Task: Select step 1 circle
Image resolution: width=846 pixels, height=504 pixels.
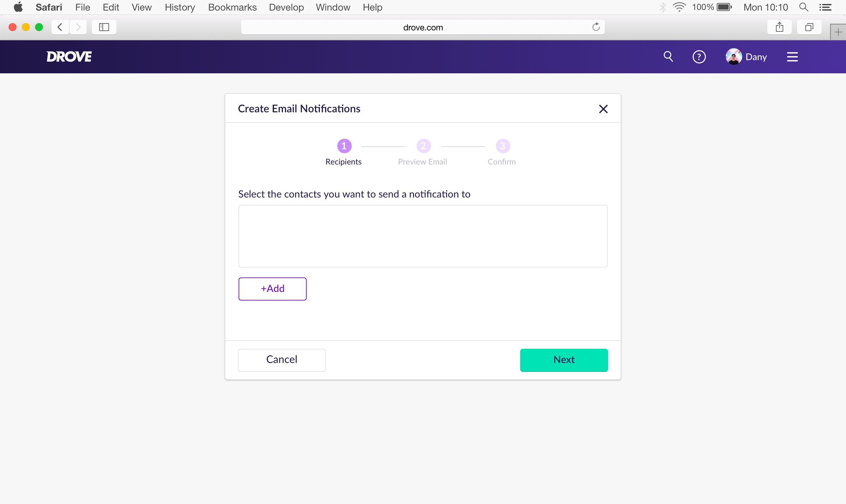Action: point(344,146)
